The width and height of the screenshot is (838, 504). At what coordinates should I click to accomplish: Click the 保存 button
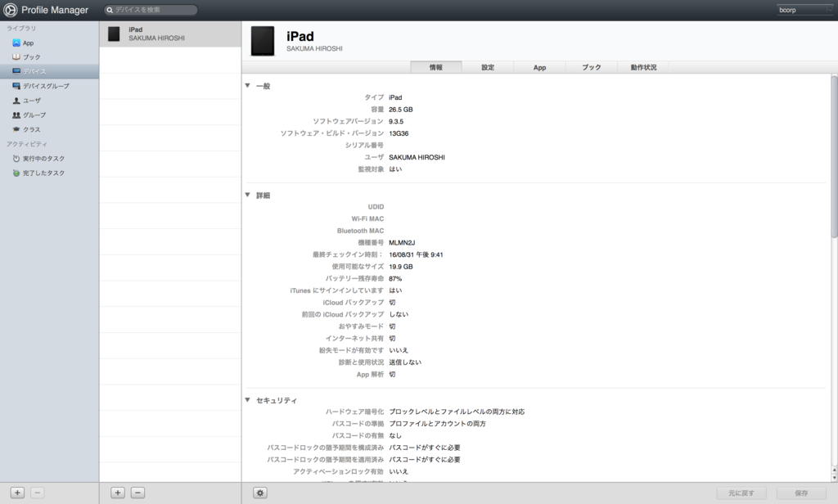pyautogui.click(x=801, y=493)
